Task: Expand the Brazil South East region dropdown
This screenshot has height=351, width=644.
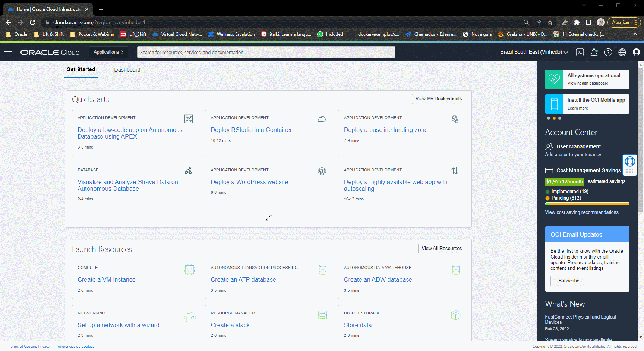Action: pos(534,52)
